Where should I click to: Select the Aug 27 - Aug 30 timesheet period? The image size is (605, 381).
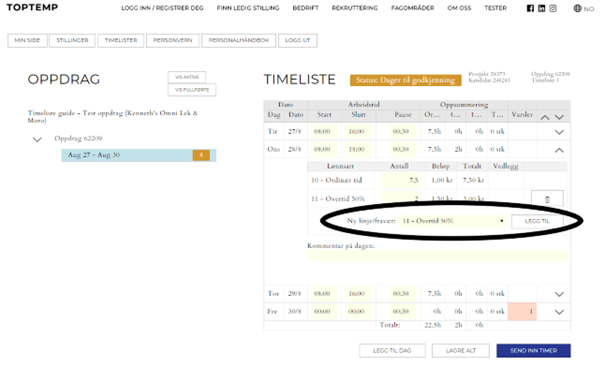click(139, 155)
